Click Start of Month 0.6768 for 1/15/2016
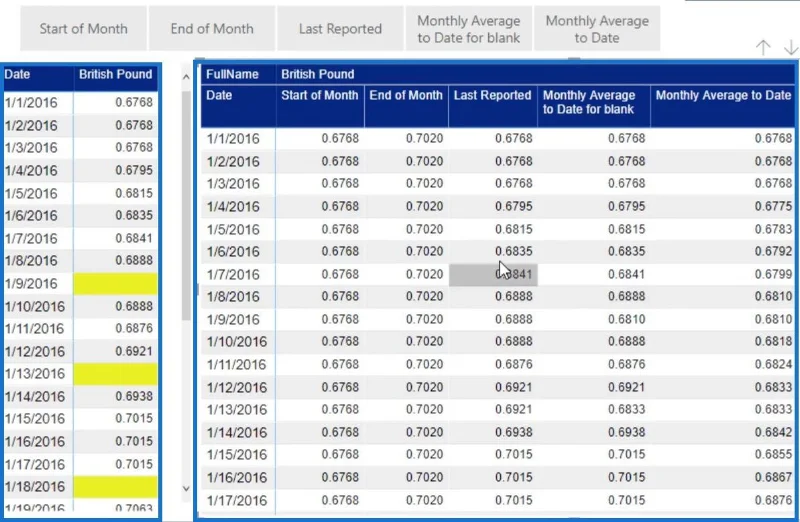 point(340,455)
